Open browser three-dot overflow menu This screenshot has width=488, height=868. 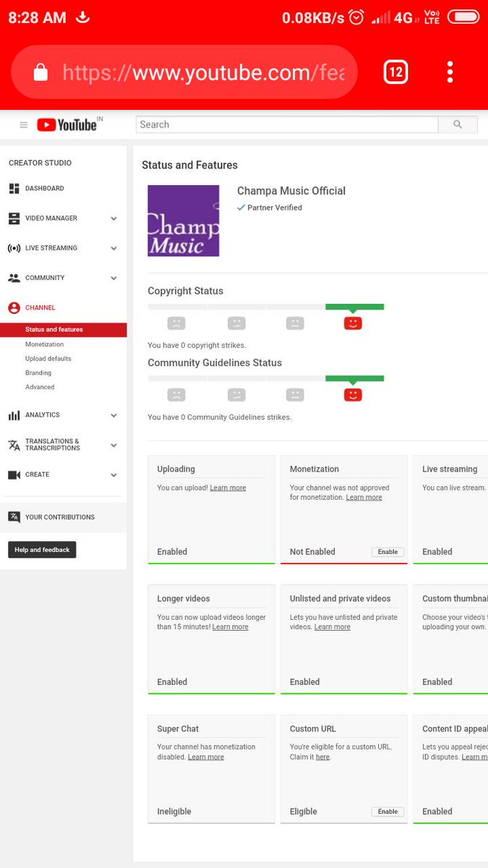coord(450,72)
